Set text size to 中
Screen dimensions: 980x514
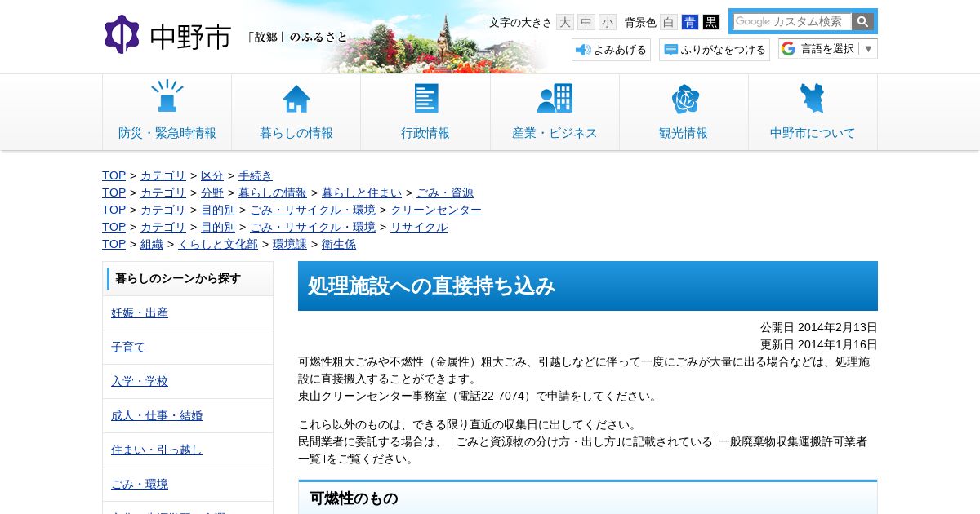[x=586, y=22]
